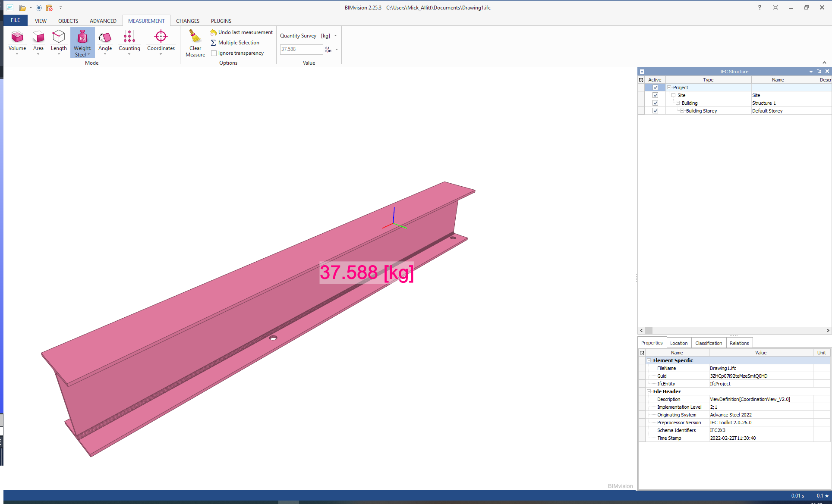Open the FILE menu
Screen dimensions: 832x504
pos(15,20)
